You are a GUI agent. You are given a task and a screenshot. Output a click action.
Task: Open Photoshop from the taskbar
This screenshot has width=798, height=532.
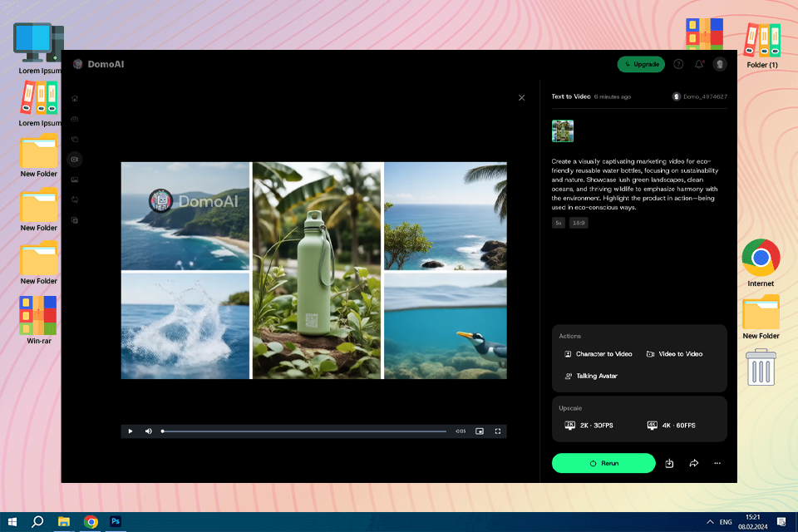pyautogui.click(x=116, y=522)
